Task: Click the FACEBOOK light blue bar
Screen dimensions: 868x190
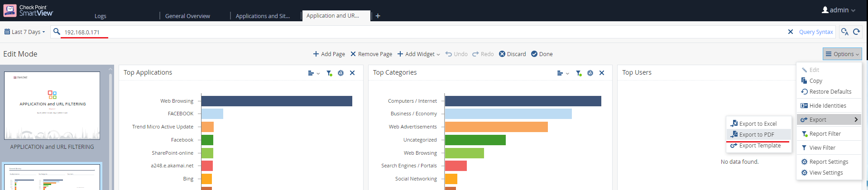Action: tap(212, 114)
